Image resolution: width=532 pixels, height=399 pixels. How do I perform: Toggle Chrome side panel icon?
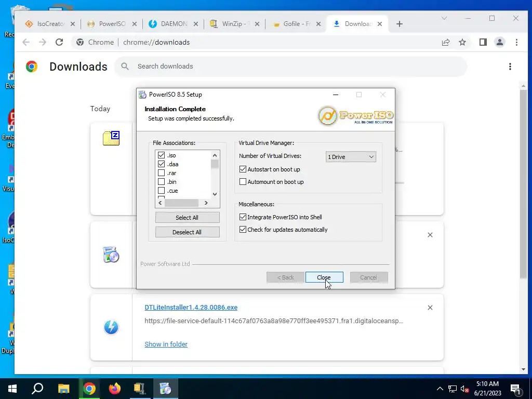tap(483, 42)
